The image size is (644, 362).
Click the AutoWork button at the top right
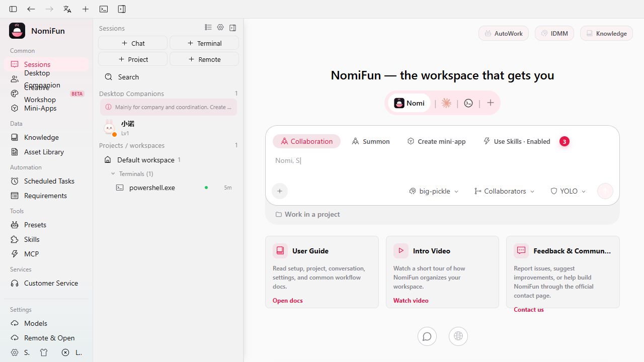click(504, 33)
